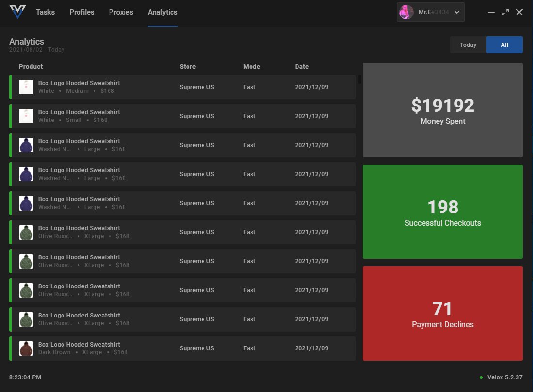
Task: Open the Tasks tab
Action: 45,12
